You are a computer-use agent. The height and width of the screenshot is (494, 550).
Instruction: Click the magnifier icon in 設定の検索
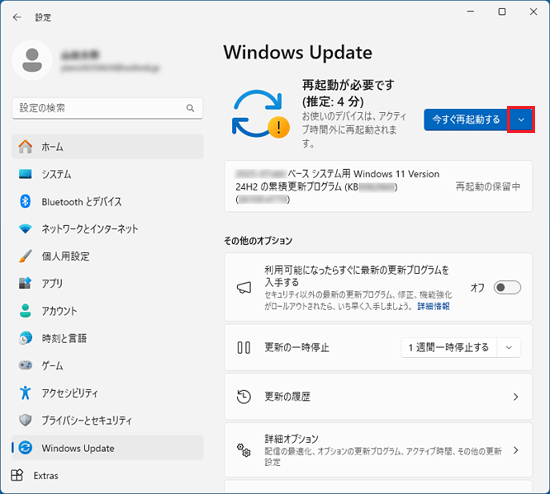[x=190, y=108]
